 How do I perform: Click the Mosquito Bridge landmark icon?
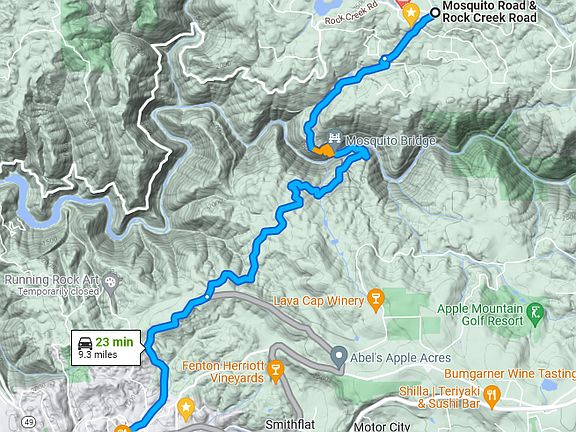(335, 140)
